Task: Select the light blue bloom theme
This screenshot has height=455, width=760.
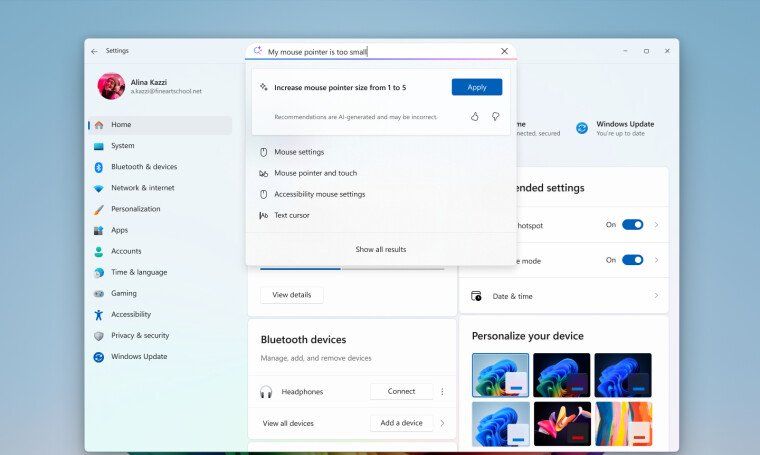Action: 500,424
